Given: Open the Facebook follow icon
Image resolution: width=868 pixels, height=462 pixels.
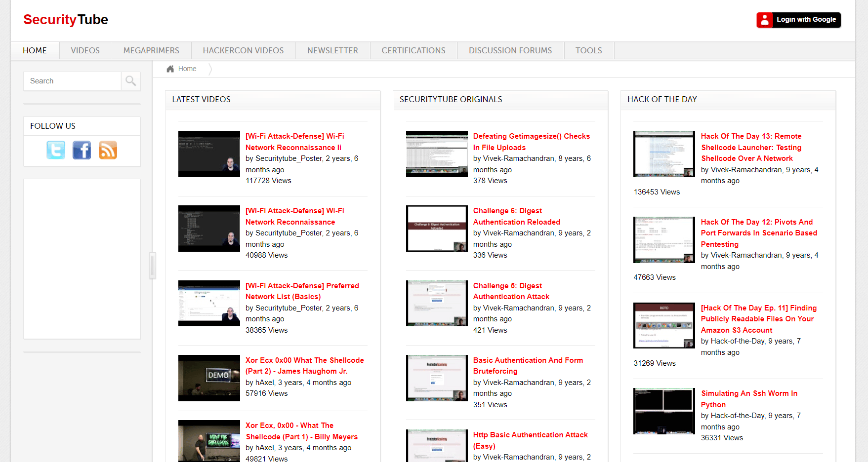Looking at the screenshot, I should click(x=82, y=150).
